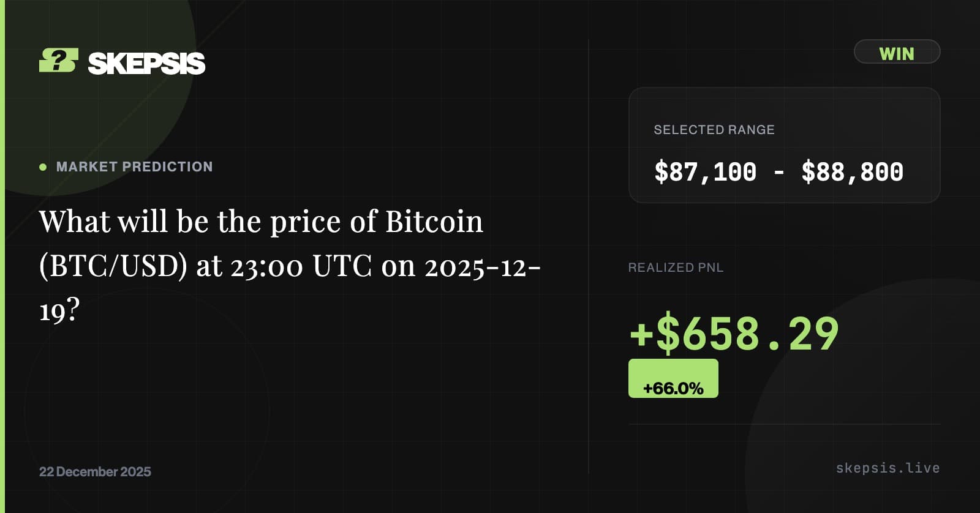Click the SELECTED RANGE heading
The height and width of the screenshot is (513, 980).
pyautogui.click(x=714, y=130)
